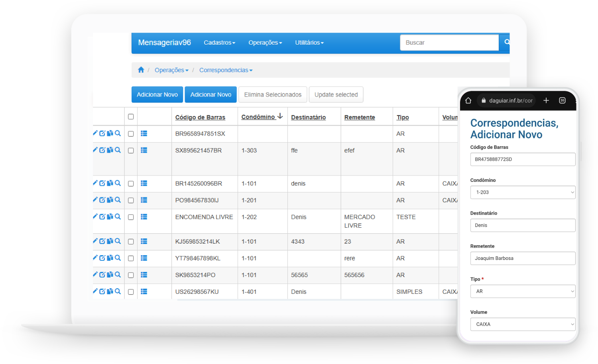
Task: Expand the Correspondencias breadcrumb dropdown
Action: [x=226, y=70]
